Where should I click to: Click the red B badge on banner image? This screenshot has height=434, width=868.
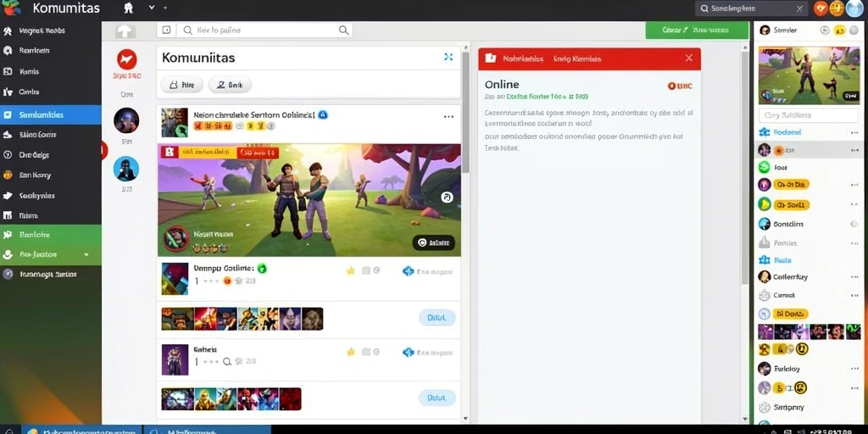(169, 153)
